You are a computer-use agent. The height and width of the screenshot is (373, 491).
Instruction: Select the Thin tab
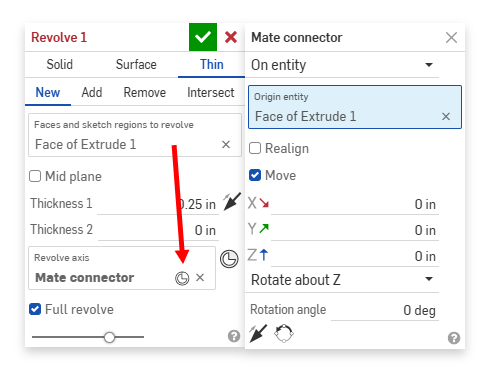212,64
